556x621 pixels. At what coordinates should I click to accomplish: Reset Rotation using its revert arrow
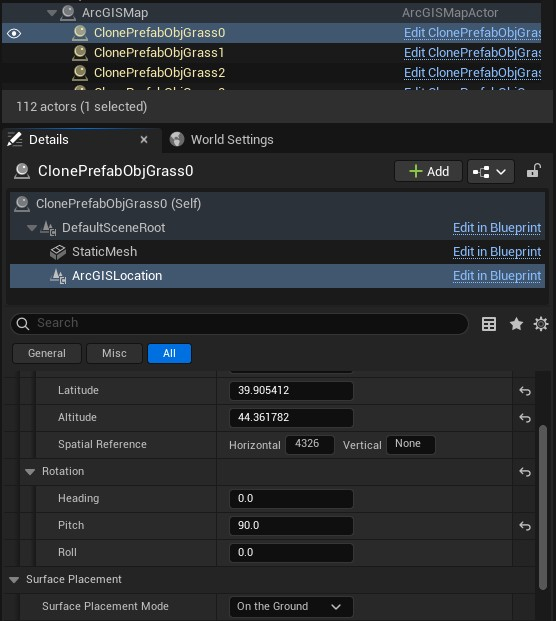(x=525, y=472)
